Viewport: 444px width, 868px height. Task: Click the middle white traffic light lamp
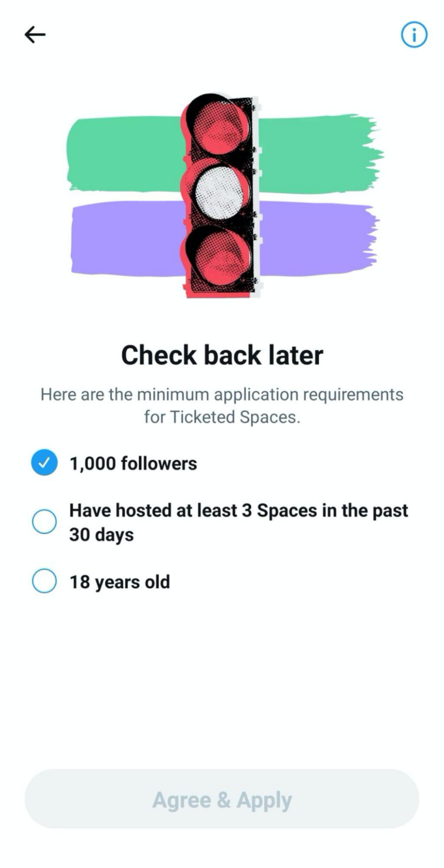point(218,192)
